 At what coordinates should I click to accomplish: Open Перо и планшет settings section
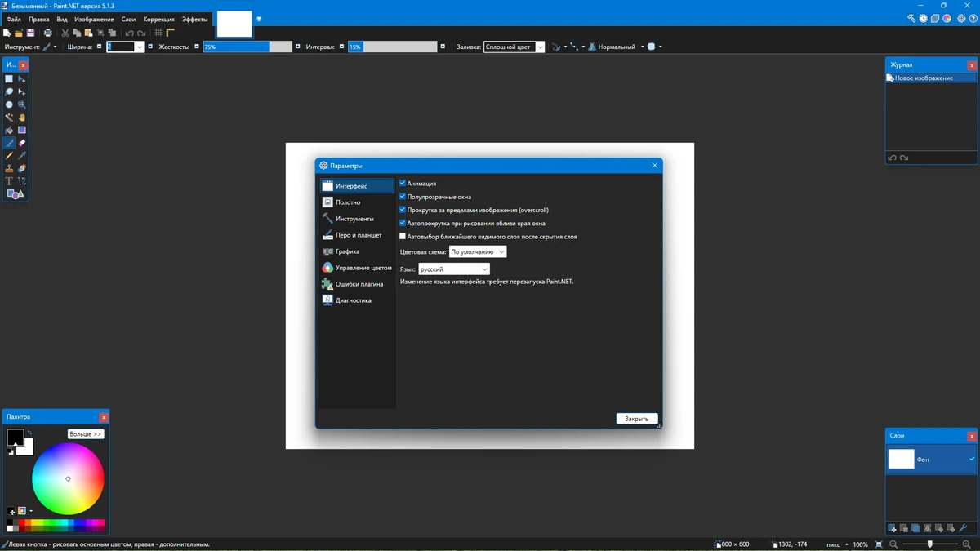[358, 235]
